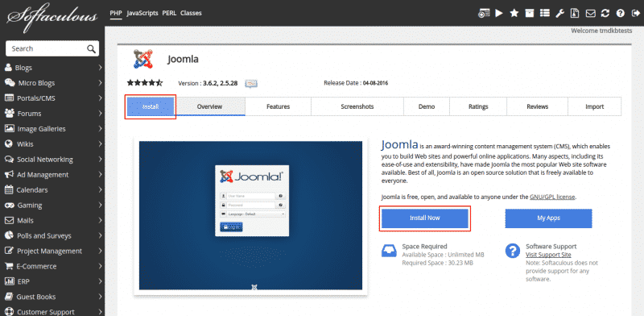
Task: Select the PHP scripts menu
Action: coord(116,13)
